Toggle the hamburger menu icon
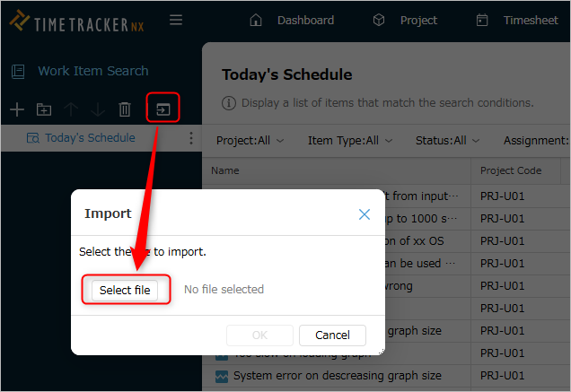The image size is (571, 392). pyautogui.click(x=176, y=20)
